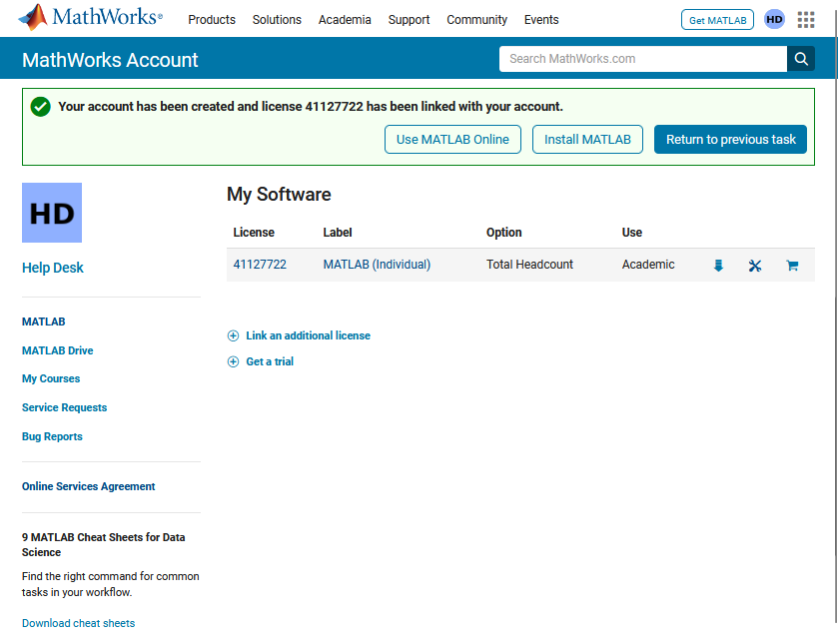Click the MathWorks logo

[90, 18]
